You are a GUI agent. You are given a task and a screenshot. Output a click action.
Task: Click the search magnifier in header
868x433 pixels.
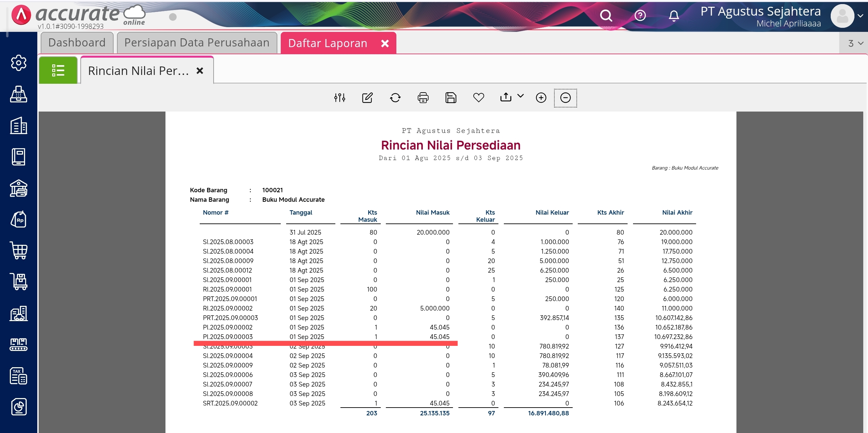(x=606, y=16)
